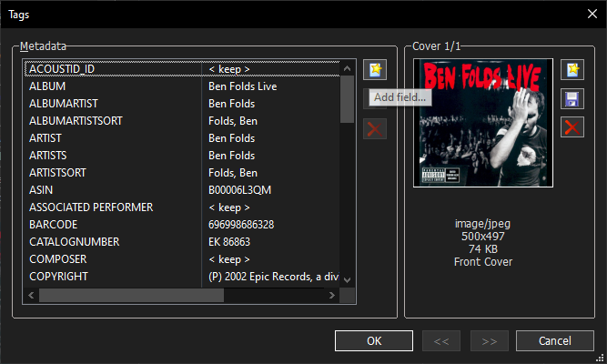Screen dimensions: 607x364
Task: Click the Save cover floppy disk icon
Action: click(572, 99)
